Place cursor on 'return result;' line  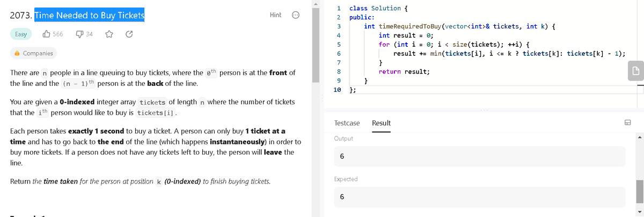pyautogui.click(x=404, y=71)
